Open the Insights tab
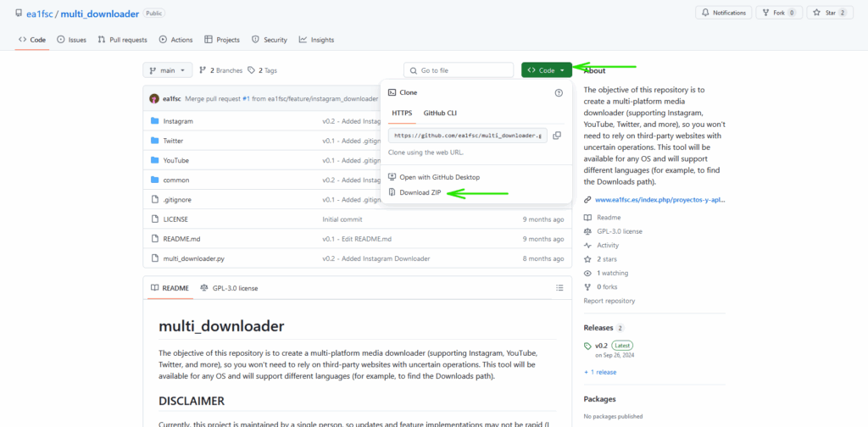Viewport: 868px width, 427px height. (x=317, y=40)
